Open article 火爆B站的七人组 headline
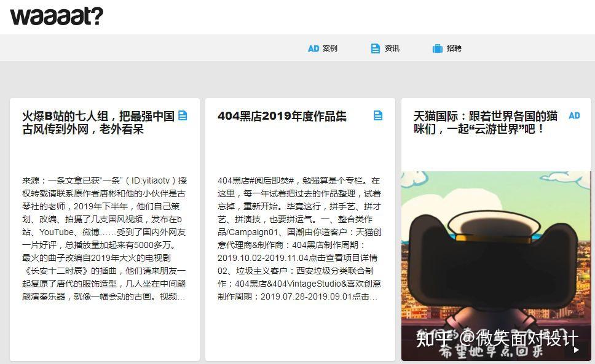Viewport: 595px width, 364px height. [x=98, y=122]
